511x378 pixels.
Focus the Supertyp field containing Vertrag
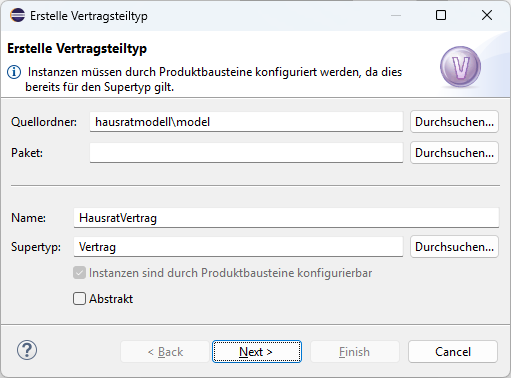tap(238, 247)
